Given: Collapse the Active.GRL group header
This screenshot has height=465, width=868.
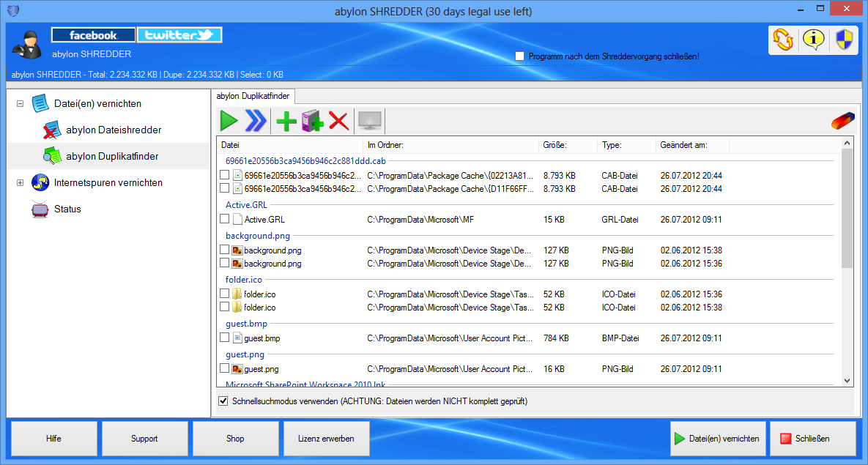Looking at the screenshot, I should click(246, 205).
